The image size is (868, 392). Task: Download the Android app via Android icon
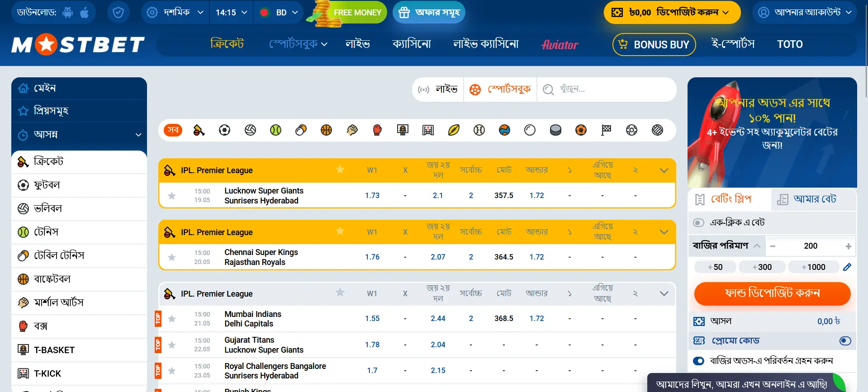[68, 13]
